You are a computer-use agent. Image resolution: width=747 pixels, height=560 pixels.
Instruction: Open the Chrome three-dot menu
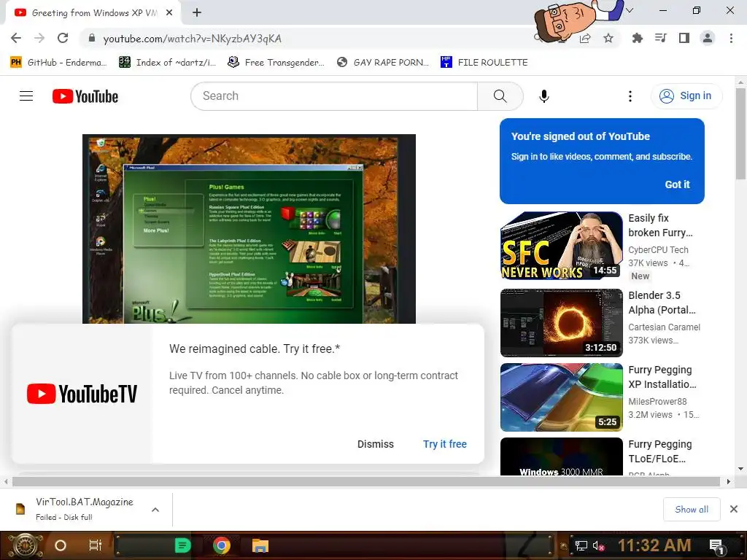pos(731,38)
